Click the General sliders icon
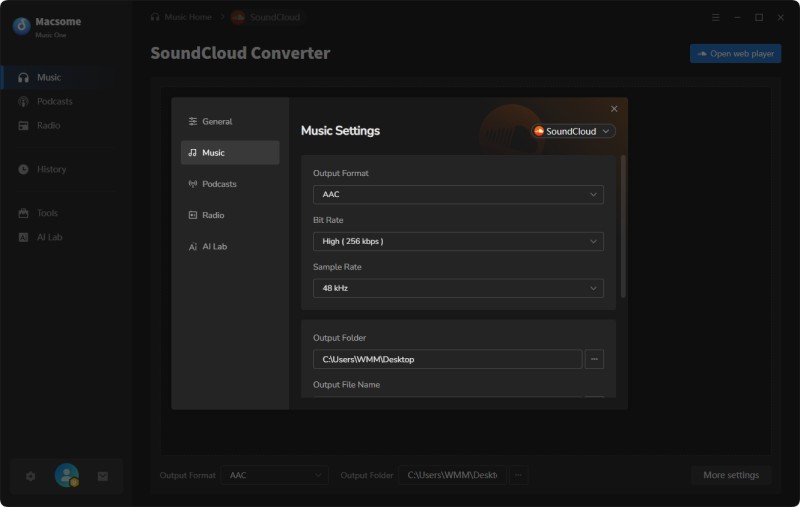Image resolution: width=800 pixels, height=507 pixels. (x=192, y=121)
